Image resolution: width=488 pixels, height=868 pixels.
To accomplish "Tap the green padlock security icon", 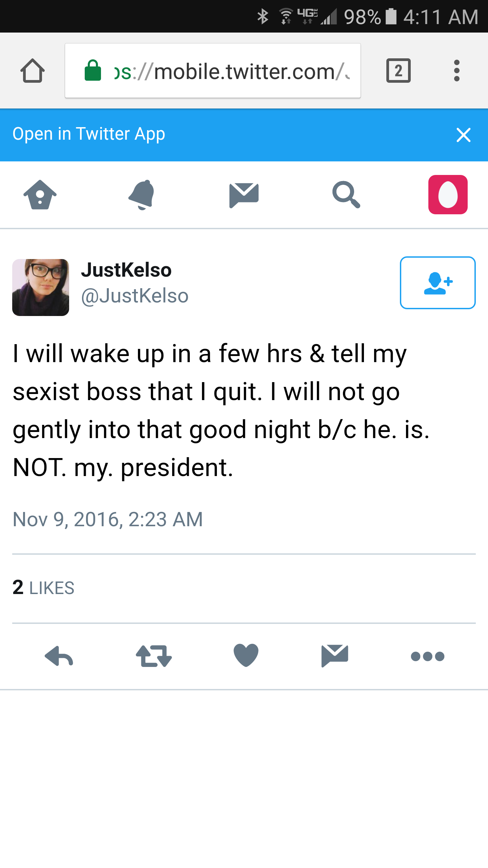I will [93, 70].
